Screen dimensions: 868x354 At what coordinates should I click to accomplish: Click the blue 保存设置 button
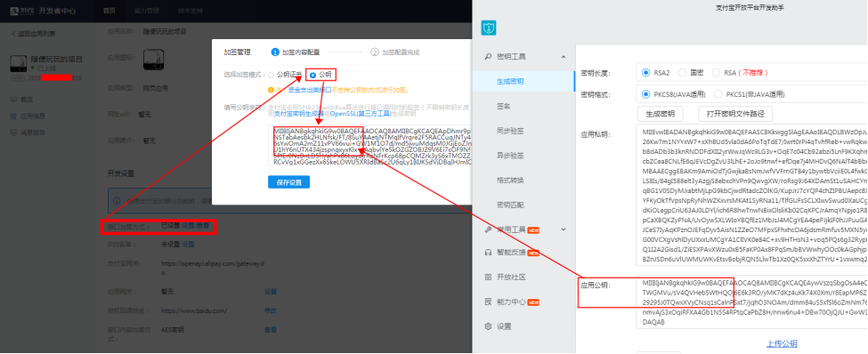tap(288, 182)
